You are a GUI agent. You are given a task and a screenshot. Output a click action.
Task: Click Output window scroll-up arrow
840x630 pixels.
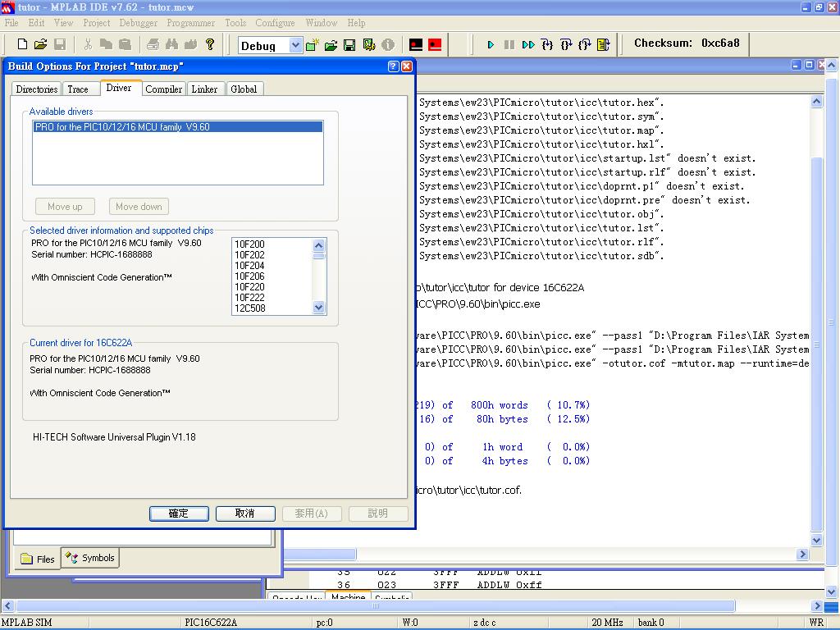pyautogui.click(x=816, y=102)
